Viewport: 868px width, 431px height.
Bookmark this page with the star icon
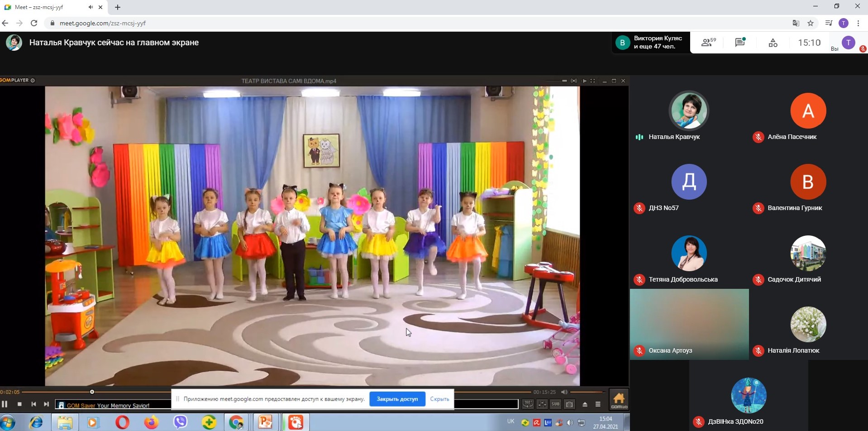pos(811,23)
